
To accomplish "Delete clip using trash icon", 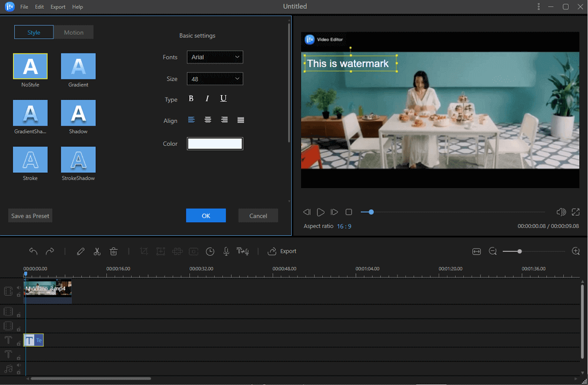I will 113,251.
